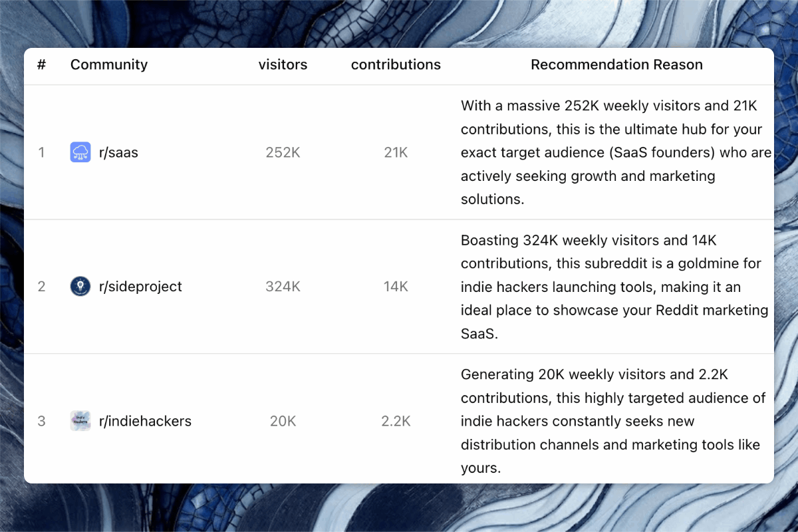This screenshot has height=532, width=798.
Task: Sort by the contributions column header
Action: pos(396,65)
